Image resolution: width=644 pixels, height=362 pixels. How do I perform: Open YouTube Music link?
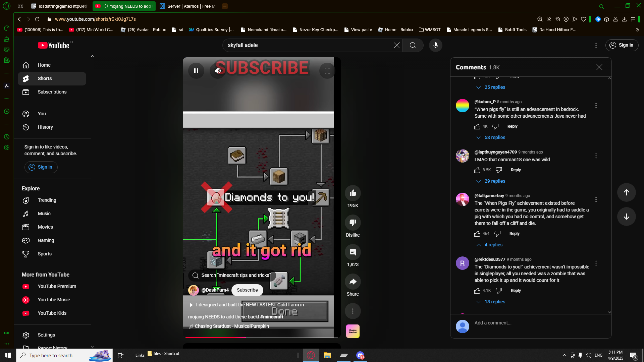pyautogui.click(x=52, y=300)
